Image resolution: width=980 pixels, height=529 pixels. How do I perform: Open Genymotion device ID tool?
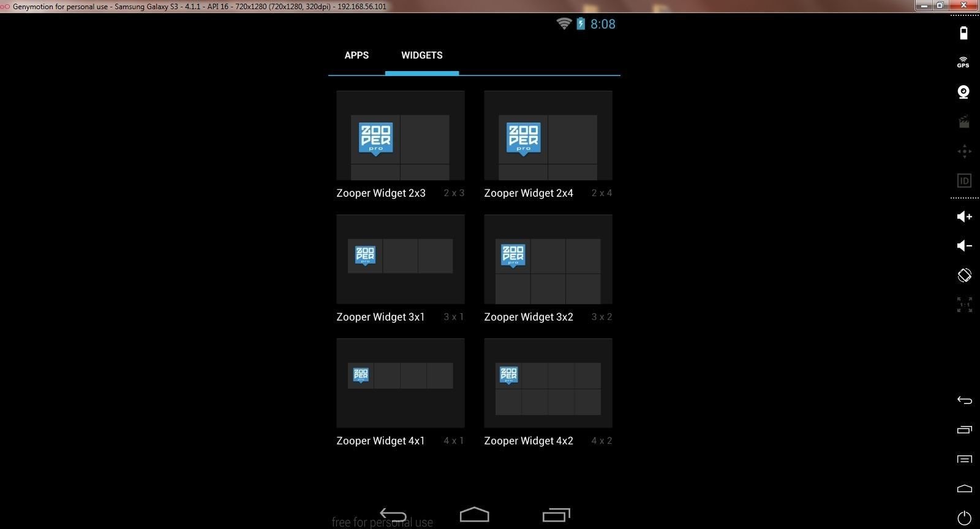(x=964, y=181)
